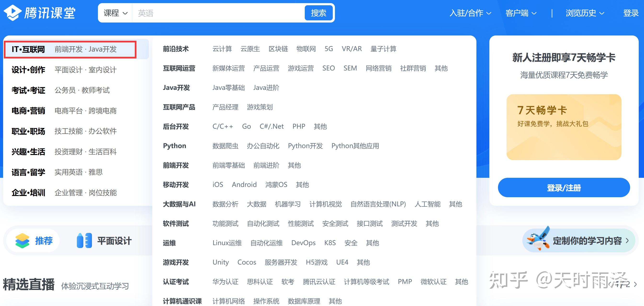This screenshot has height=306, width=644.
Task: Click the 游戏开发 category heading
Action: click(176, 262)
